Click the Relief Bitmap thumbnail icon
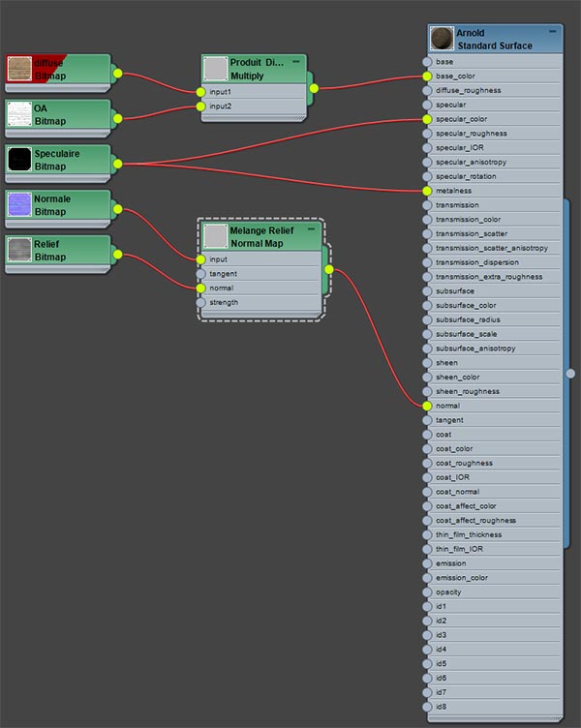This screenshot has width=581, height=728. point(19,251)
